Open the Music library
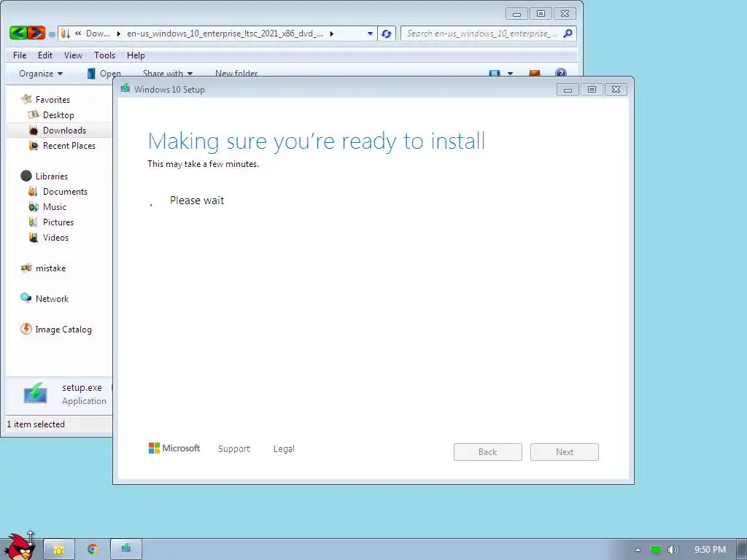Viewport: 747px width, 560px height. coord(54,206)
